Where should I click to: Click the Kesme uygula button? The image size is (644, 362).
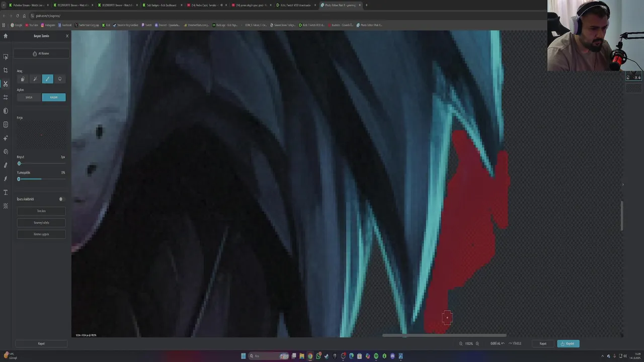point(41,234)
